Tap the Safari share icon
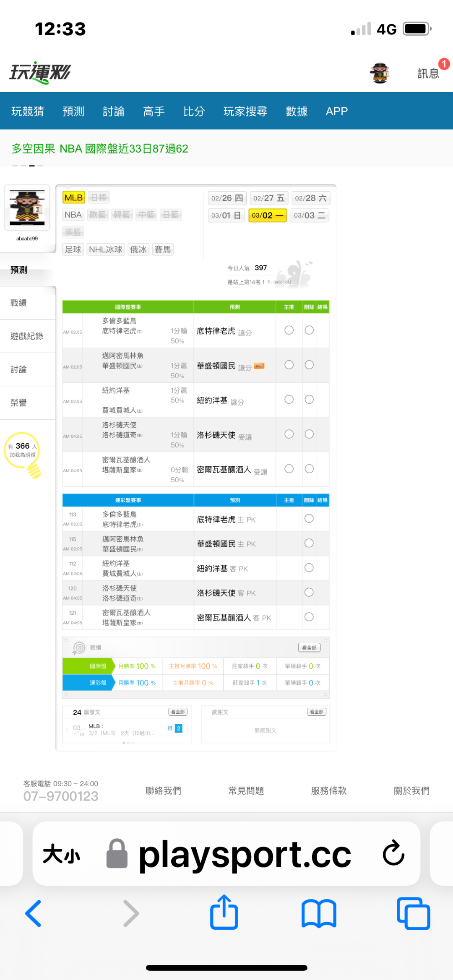453x980 pixels. coord(224,913)
